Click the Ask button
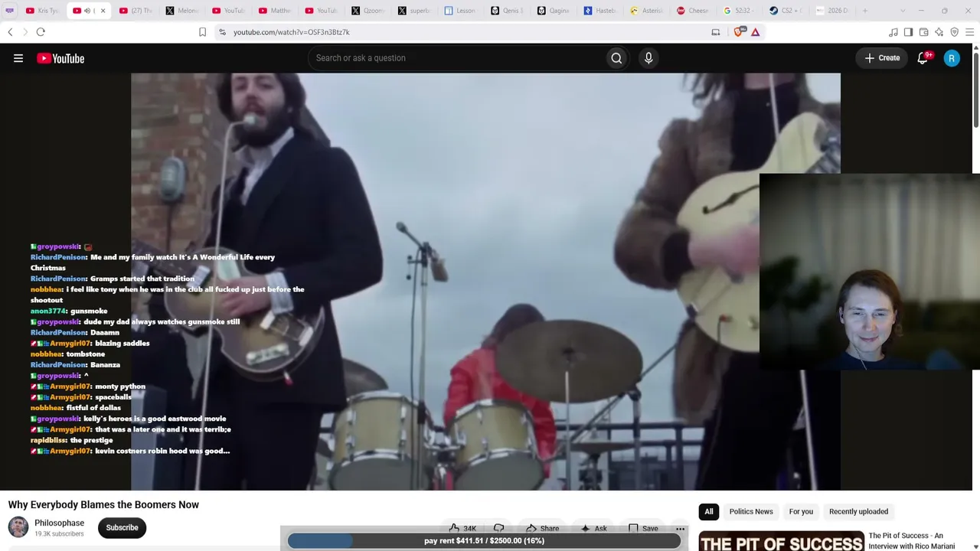This screenshot has width=980, height=551. pos(593,528)
